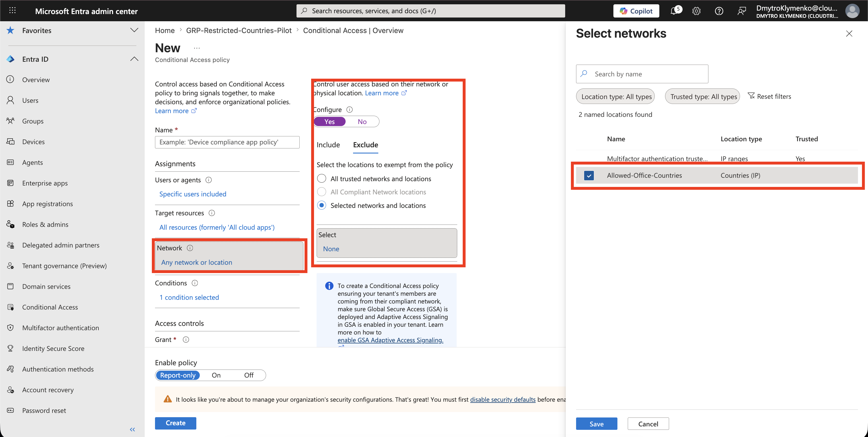Click the Search by name field
868x437 pixels.
[x=642, y=74]
